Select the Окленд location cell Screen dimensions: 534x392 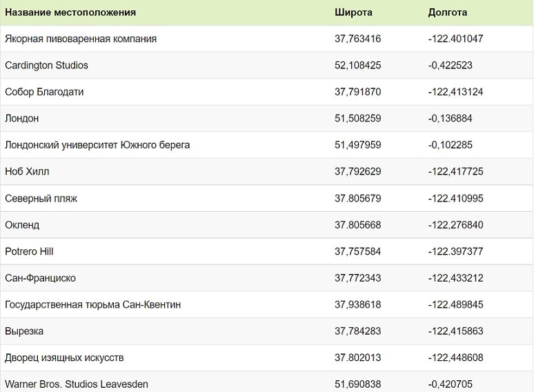pyautogui.click(x=22, y=225)
